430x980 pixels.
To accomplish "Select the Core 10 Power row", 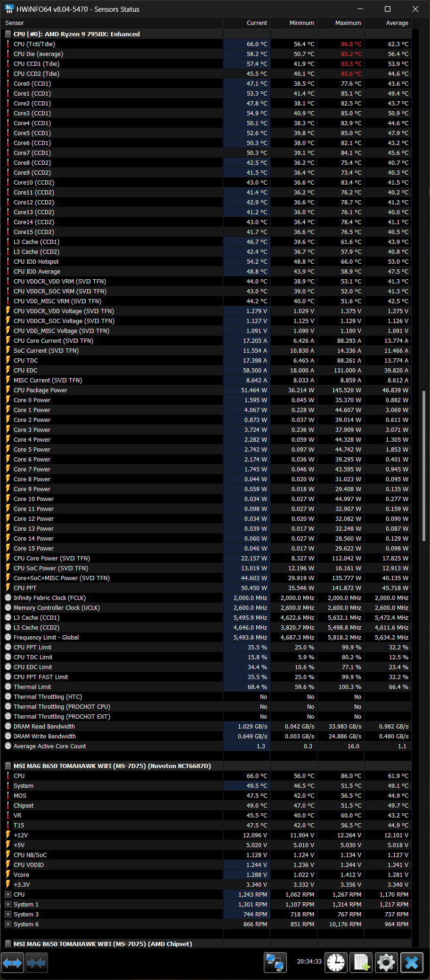I will pos(206,499).
